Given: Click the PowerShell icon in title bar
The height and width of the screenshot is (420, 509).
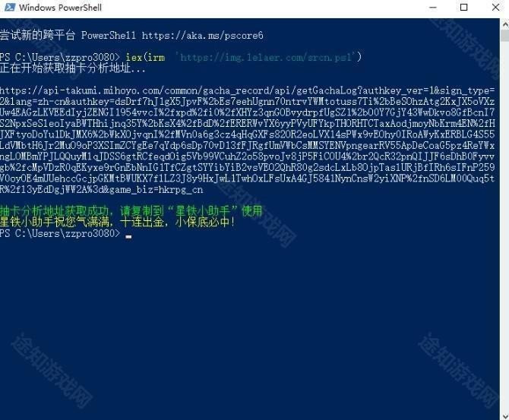Looking at the screenshot, I should tap(9, 7).
